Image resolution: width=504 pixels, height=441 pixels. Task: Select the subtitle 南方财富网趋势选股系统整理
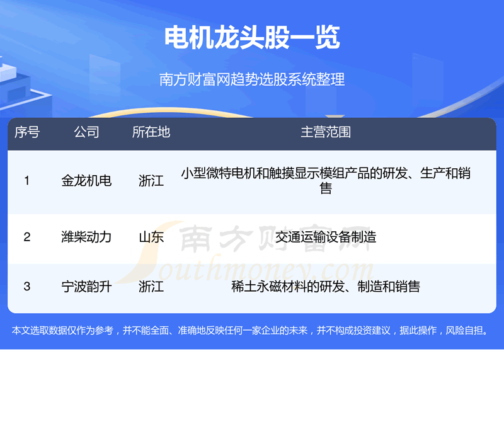[252, 80]
